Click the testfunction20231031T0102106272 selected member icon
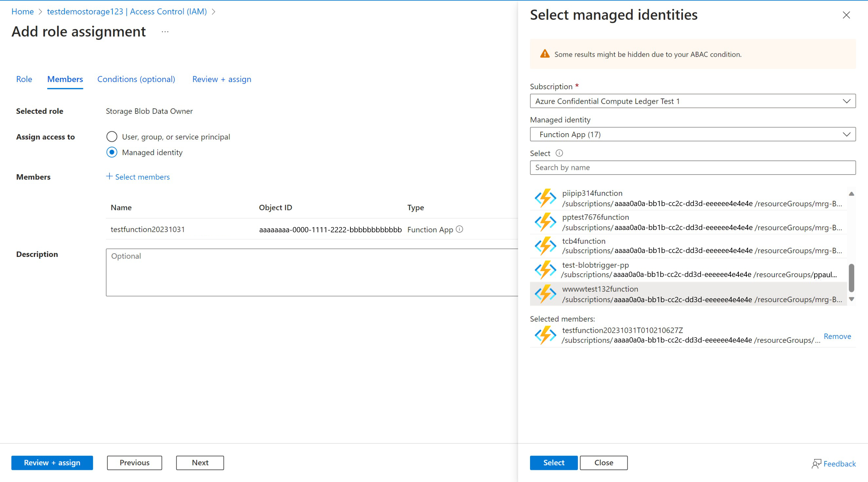This screenshot has width=868, height=482. [x=544, y=335]
